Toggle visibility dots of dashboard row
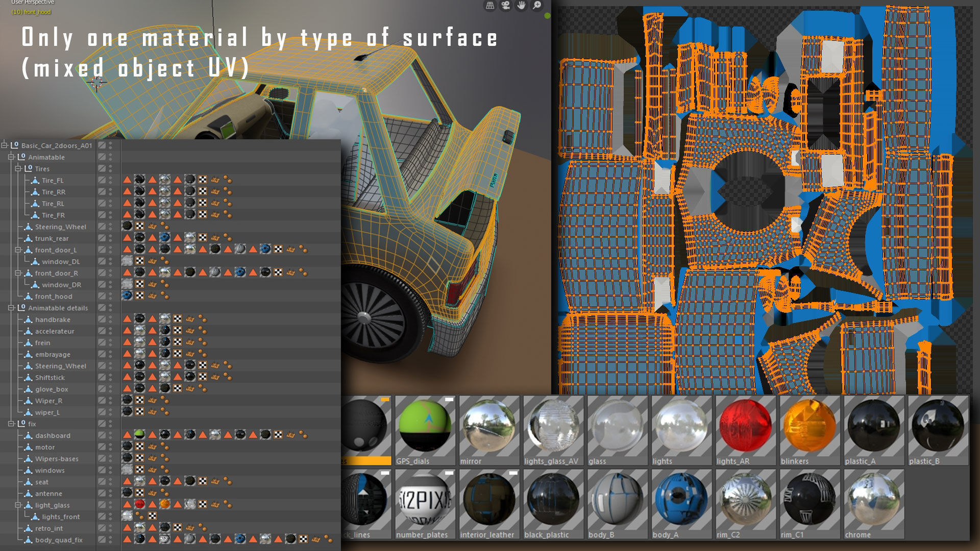 (x=110, y=435)
